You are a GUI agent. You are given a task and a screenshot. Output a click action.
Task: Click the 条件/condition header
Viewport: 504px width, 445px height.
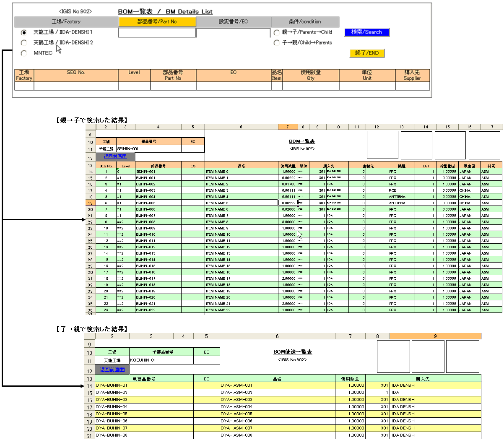coord(305,22)
